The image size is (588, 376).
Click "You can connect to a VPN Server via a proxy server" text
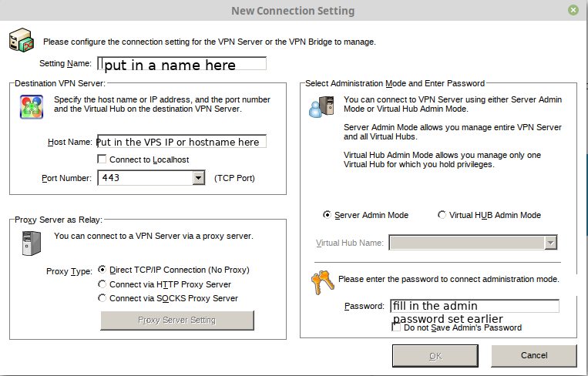(x=153, y=236)
